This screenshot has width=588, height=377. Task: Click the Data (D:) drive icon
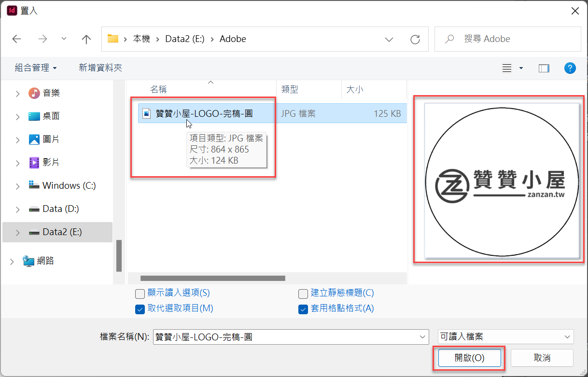(34, 209)
